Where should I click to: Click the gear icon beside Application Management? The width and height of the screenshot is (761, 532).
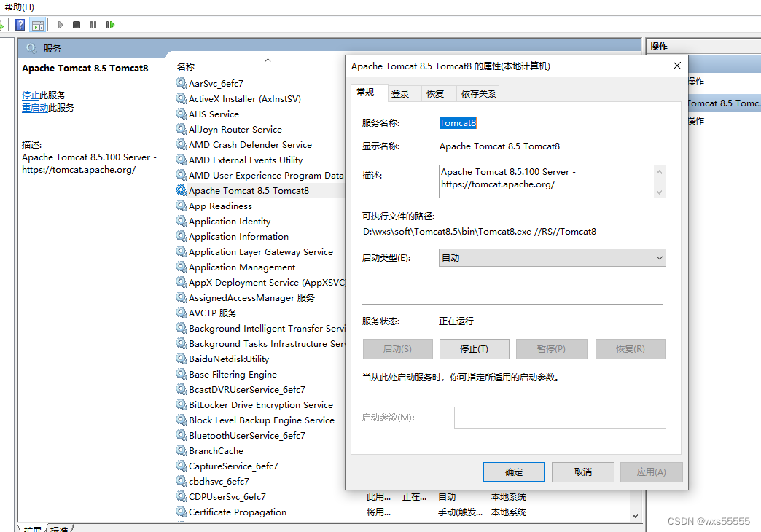(181, 267)
